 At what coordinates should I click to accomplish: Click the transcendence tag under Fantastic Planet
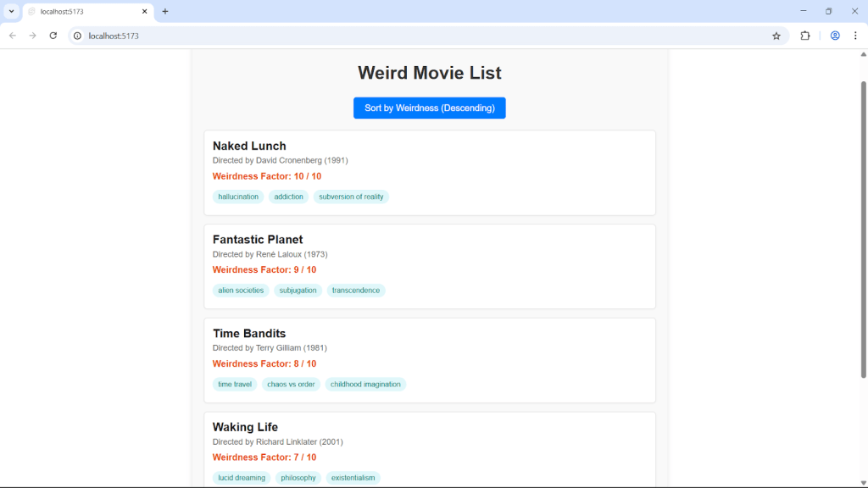[356, 290]
